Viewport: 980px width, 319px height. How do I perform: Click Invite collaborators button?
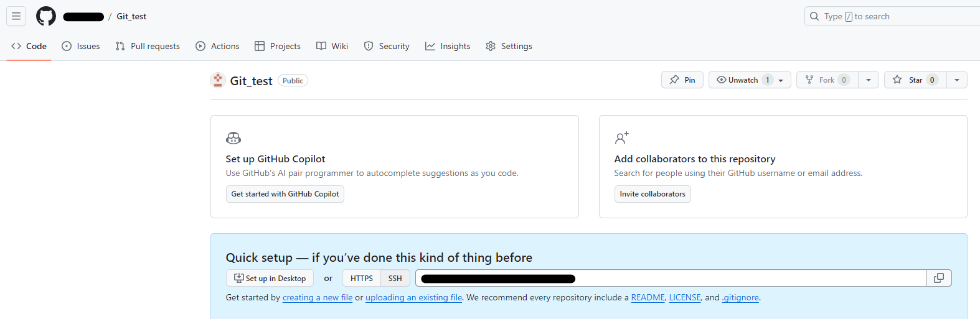tap(653, 194)
